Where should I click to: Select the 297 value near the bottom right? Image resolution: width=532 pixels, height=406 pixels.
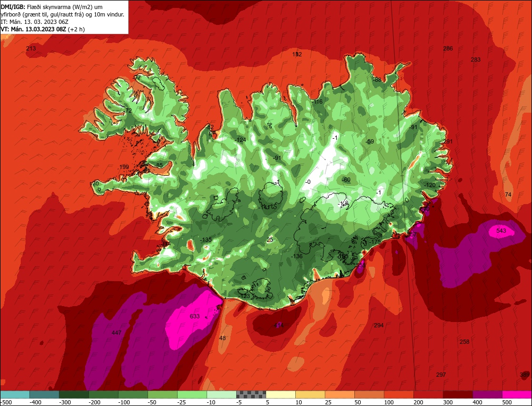pos(440,375)
